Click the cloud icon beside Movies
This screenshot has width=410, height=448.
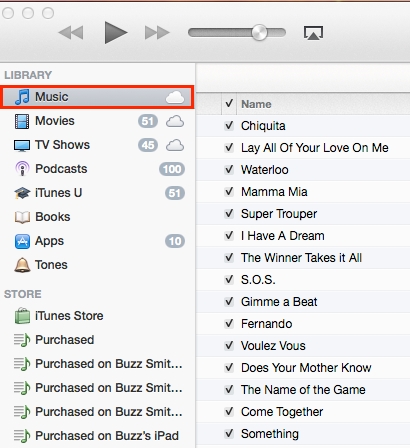(175, 121)
